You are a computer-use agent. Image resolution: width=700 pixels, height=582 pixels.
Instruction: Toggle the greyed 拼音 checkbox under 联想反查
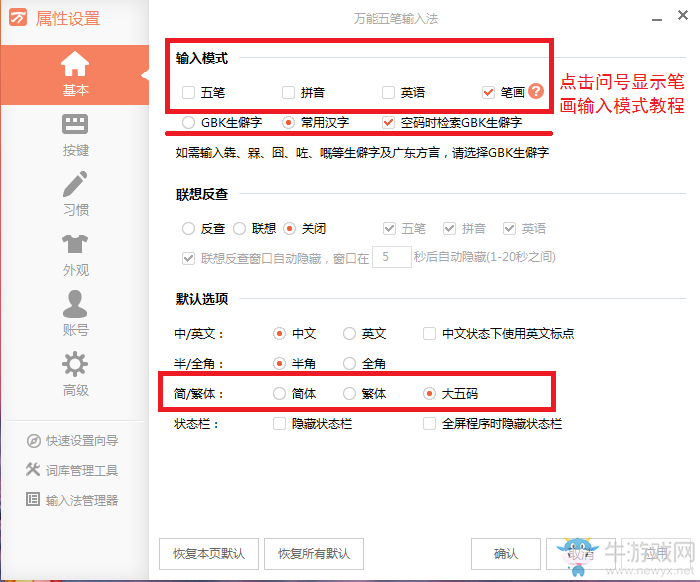[x=449, y=229]
